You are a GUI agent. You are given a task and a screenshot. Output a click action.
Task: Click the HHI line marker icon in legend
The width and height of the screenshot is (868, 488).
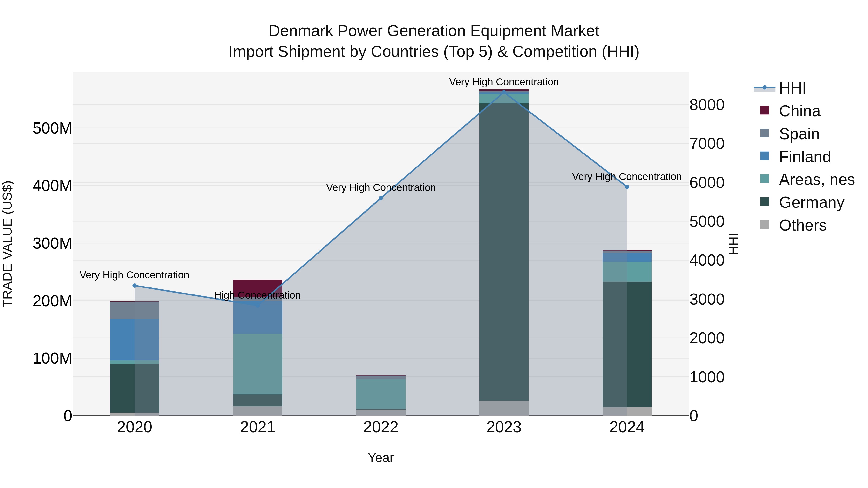click(x=765, y=88)
